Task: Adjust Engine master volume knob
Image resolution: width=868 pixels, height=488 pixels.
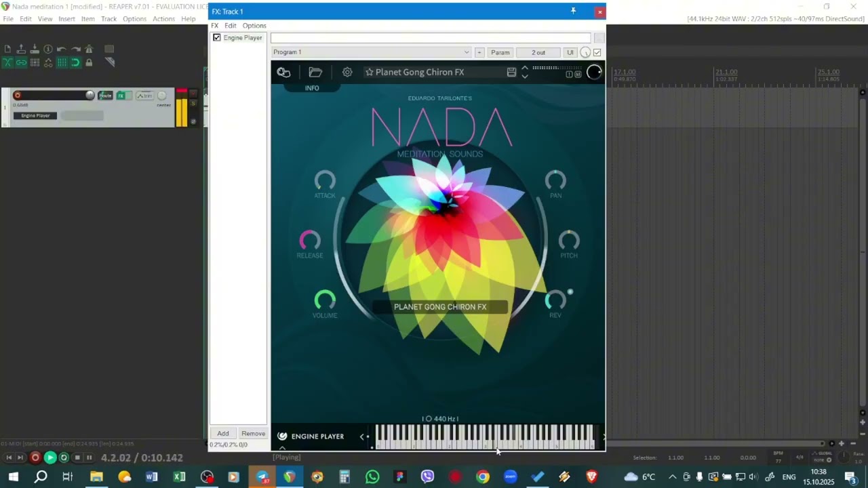Action: [594, 73]
